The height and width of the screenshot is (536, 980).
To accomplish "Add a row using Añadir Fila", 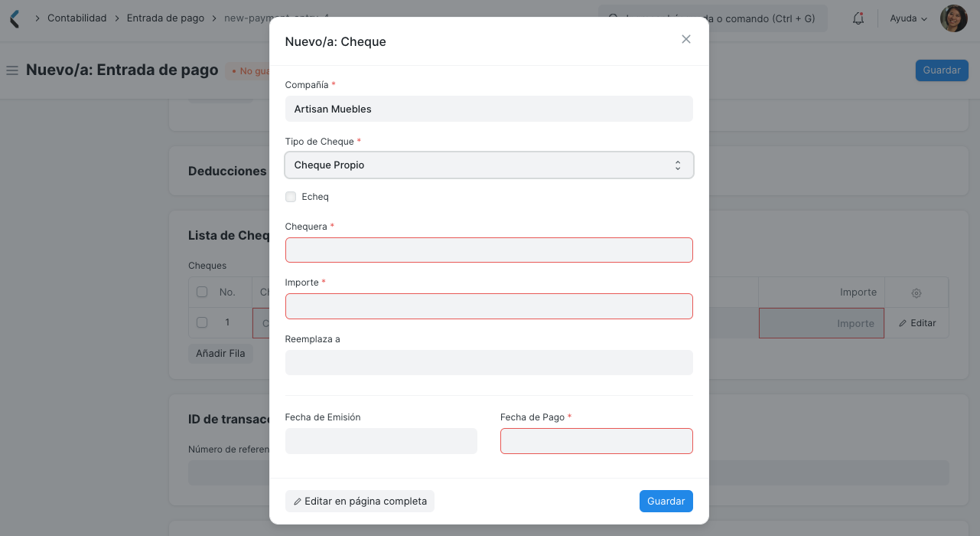I will tap(220, 353).
